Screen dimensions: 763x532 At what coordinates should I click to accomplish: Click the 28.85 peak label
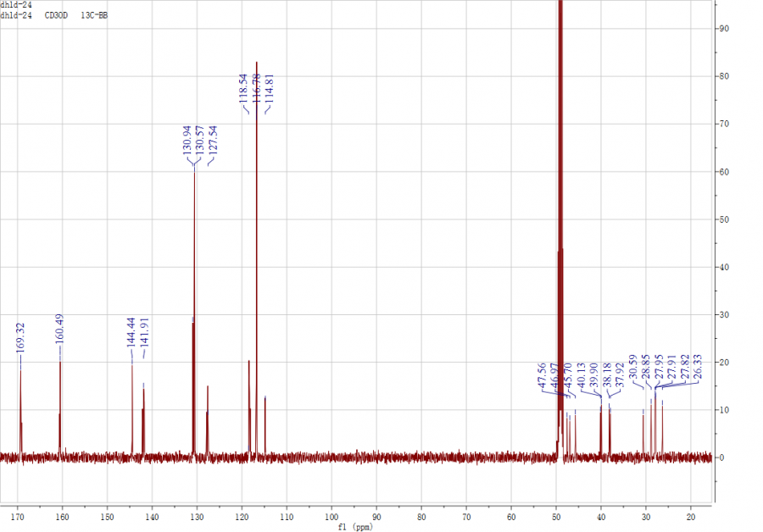click(x=646, y=367)
